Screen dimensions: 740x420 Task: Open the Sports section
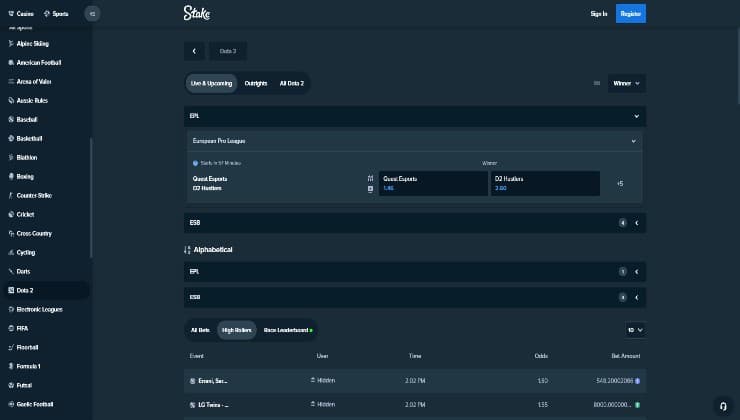(x=56, y=14)
